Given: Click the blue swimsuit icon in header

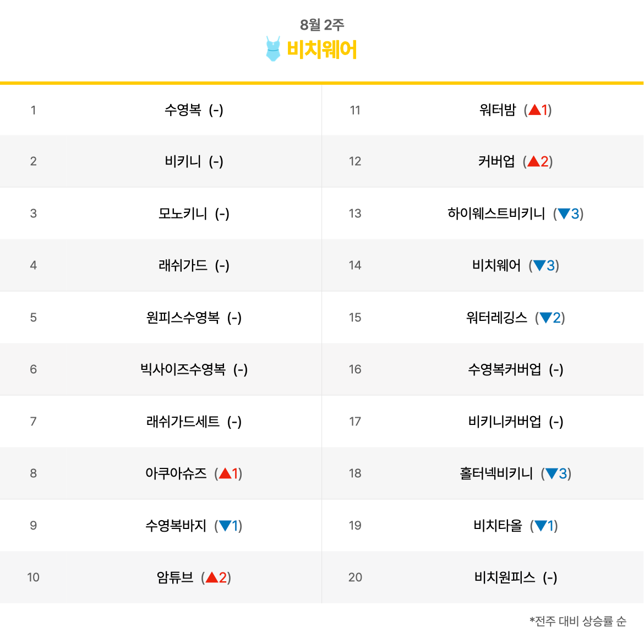Looking at the screenshot, I should click(x=273, y=48).
